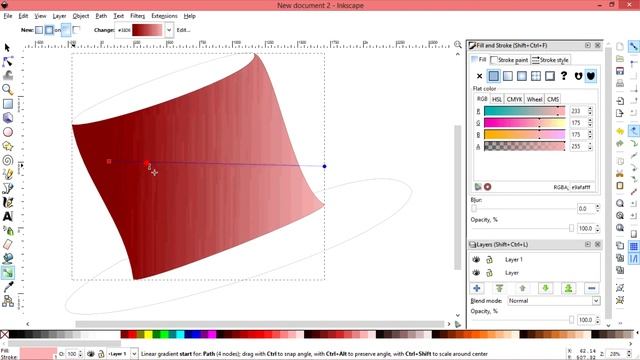Select the Selector arrow tool
The height and width of the screenshot is (360, 640).
pyautogui.click(x=7, y=48)
